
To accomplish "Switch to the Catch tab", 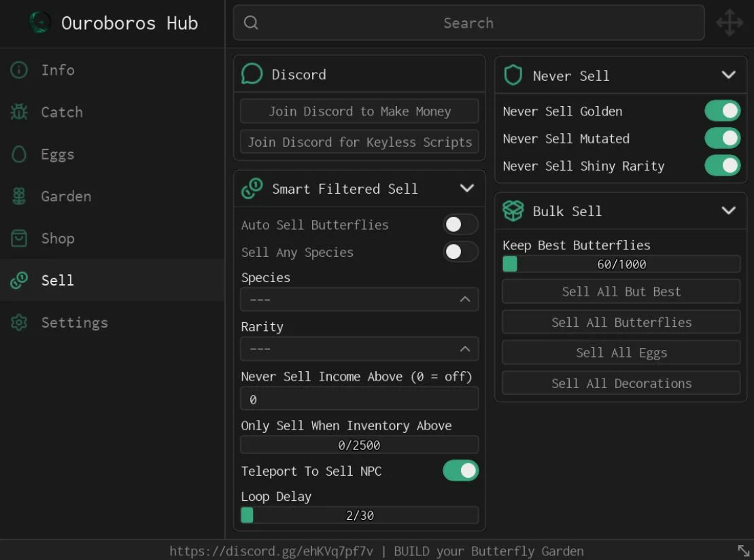I will [x=112, y=112].
